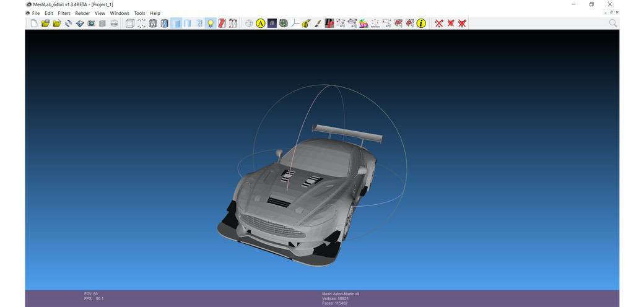Click the 'FOV: 60' status text

point(91,294)
